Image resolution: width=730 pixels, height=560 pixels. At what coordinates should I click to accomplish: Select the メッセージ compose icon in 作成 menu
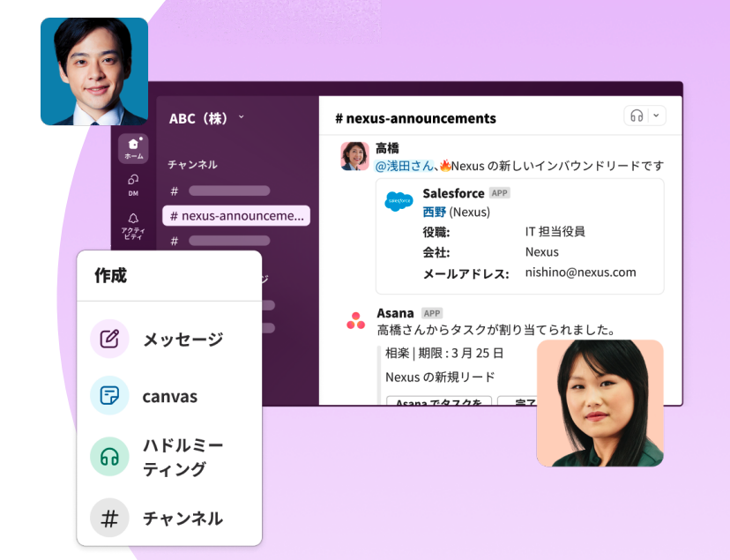pyautogui.click(x=109, y=340)
